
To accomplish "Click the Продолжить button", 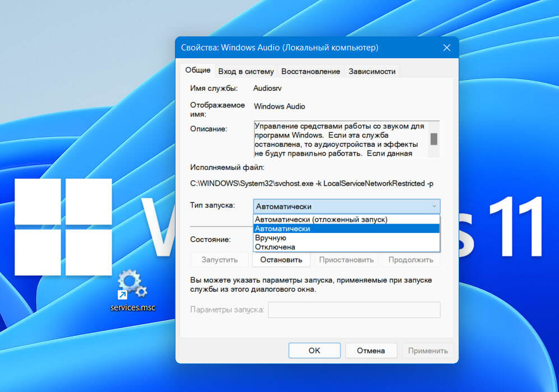I will [410, 260].
